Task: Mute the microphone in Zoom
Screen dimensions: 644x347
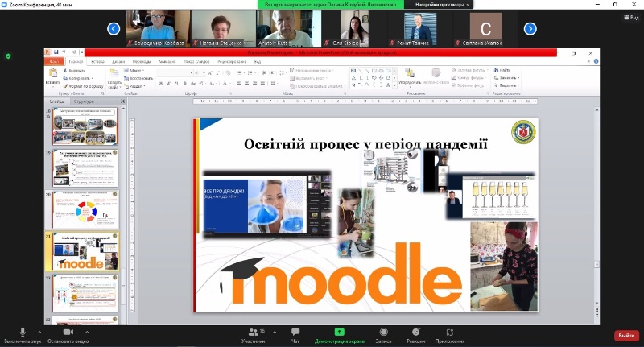Action: (x=23, y=335)
